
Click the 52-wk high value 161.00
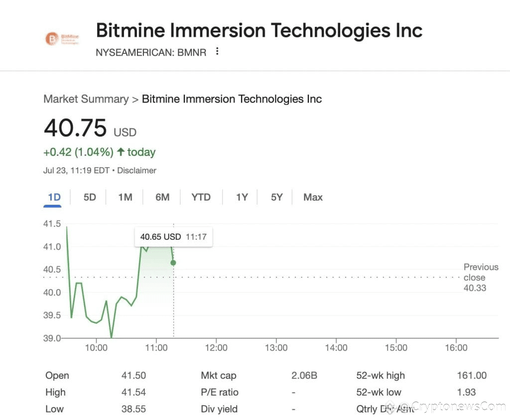[472, 376]
